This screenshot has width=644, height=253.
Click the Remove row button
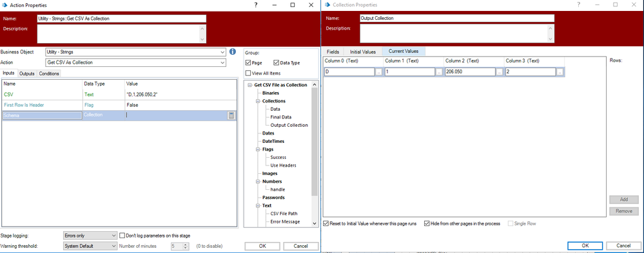(x=624, y=211)
